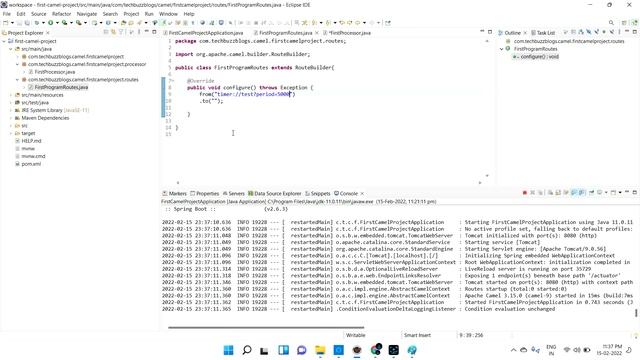
Task: Open the Task List tab
Action: coord(543,33)
